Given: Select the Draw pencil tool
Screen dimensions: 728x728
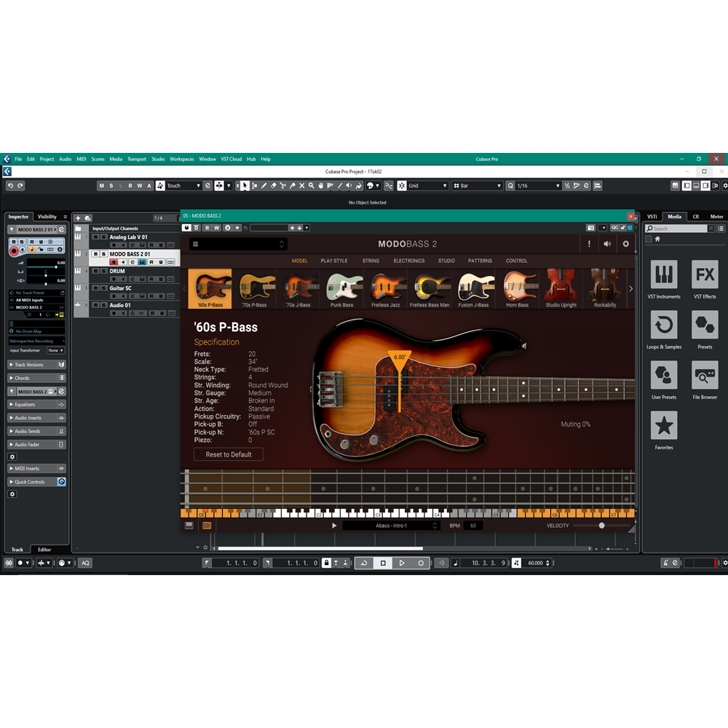Looking at the screenshot, I should [264, 186].
